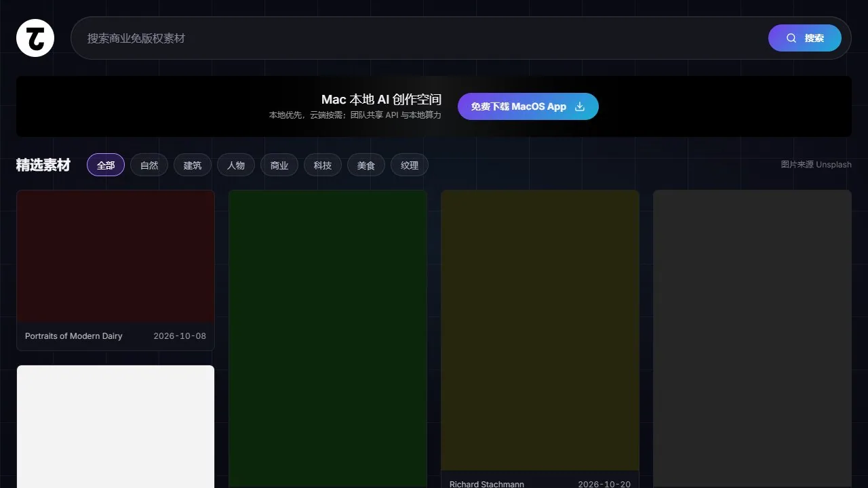
Task: Click the download arrow icon on the MacOS App button
Action: (x=580, y=106)
